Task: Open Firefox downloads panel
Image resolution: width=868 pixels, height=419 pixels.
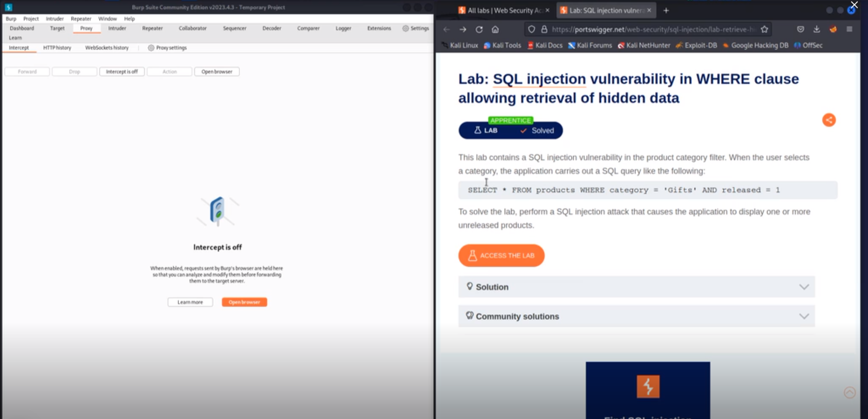Action: [x=817, y=29]
